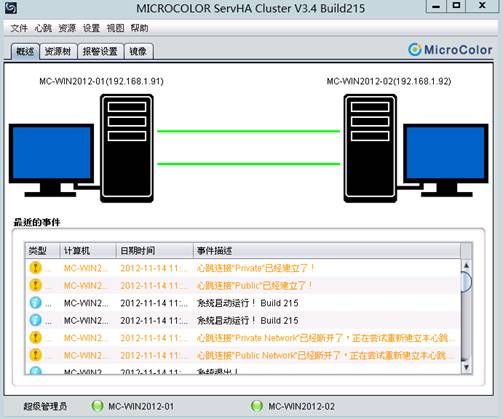Viewport: 503px width, 419px height.
Task: Switch to the 资源树 tab
Action: coord(58,51)
